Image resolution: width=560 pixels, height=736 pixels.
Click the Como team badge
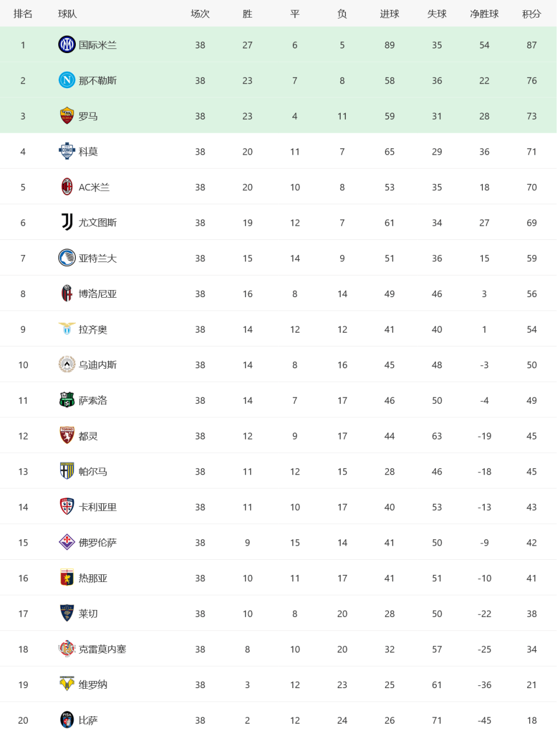pyautogui.click(x=67, y=151)
